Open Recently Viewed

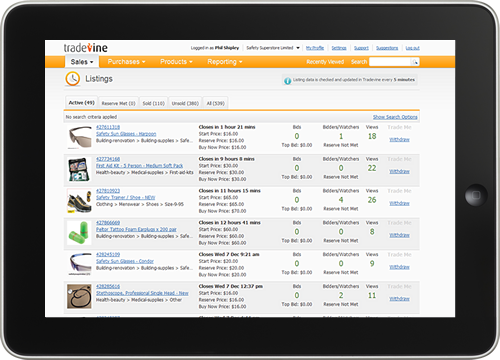325,62
